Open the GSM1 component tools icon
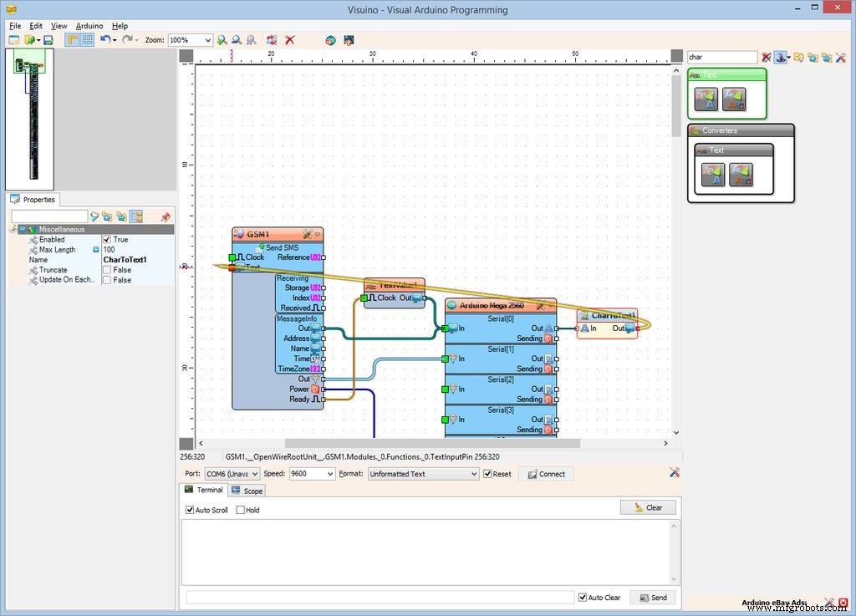Viewport: 856px width, 616px height. 307,235
